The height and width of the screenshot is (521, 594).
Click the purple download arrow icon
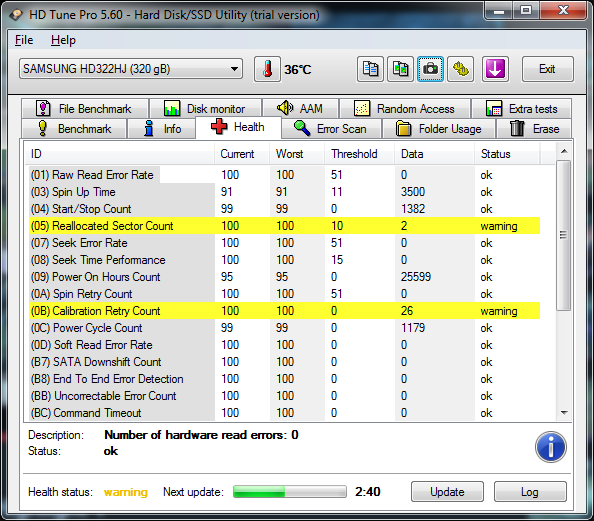point(495,69)
